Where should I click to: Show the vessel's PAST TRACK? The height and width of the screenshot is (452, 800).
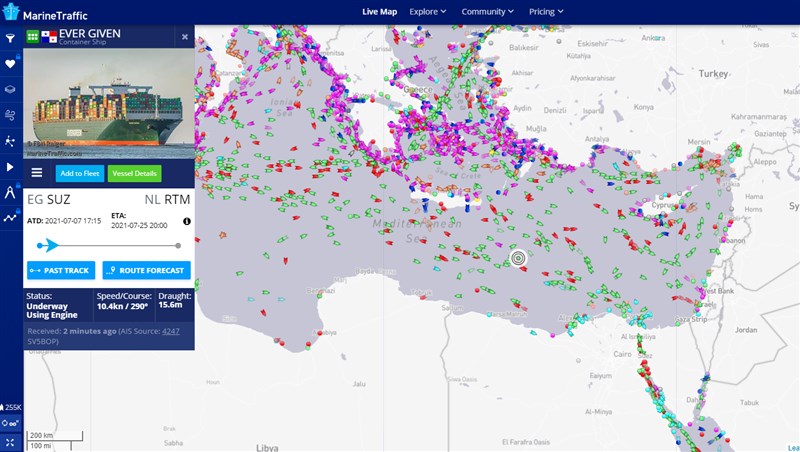[61, 270]
